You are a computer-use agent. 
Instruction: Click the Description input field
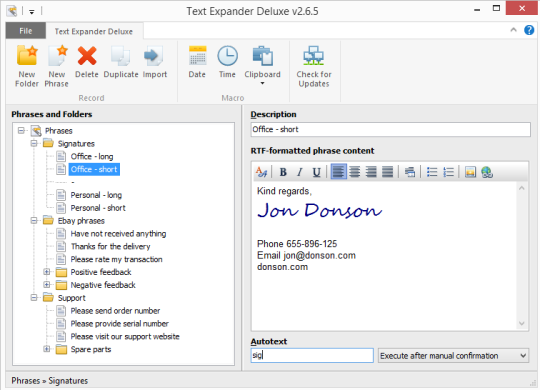[x=391, y=130]
